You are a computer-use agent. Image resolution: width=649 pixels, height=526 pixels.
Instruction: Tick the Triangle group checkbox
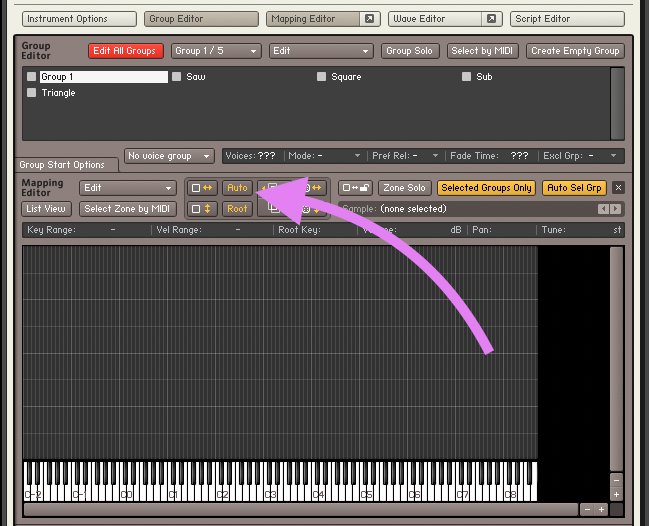coord(32,93)
